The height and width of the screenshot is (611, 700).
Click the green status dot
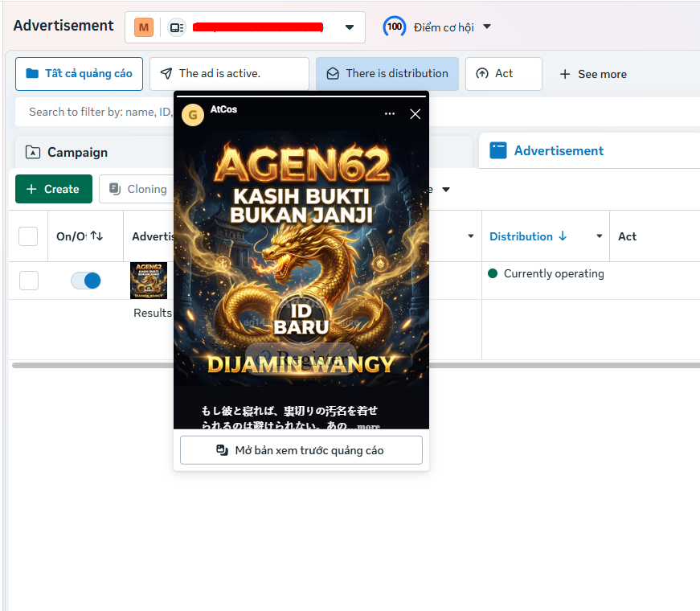[x=493, y=273]
